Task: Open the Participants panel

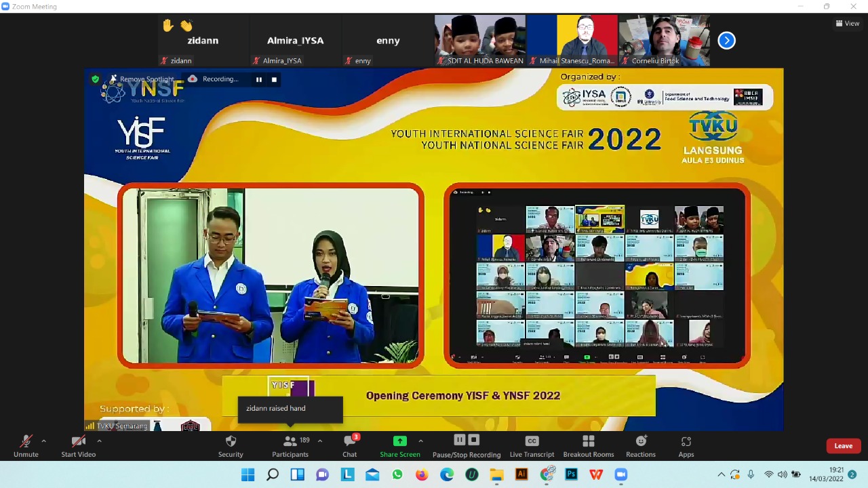Action: pos(290,445)
